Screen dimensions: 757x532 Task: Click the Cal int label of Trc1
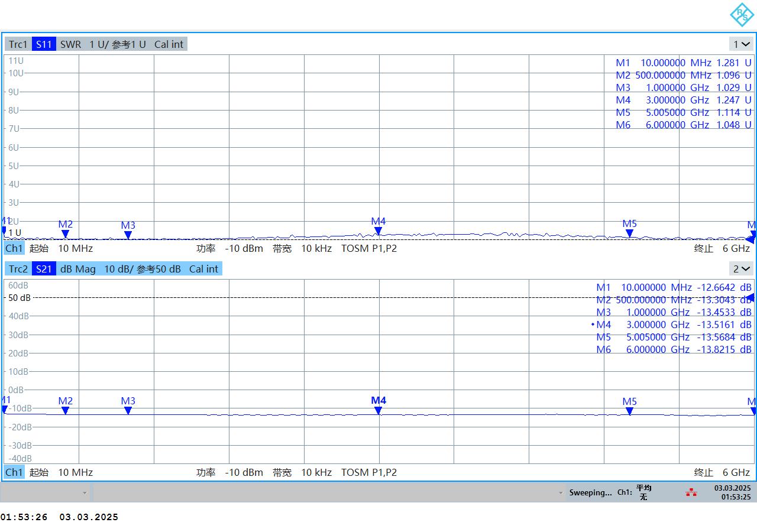(x=169, y=44)
